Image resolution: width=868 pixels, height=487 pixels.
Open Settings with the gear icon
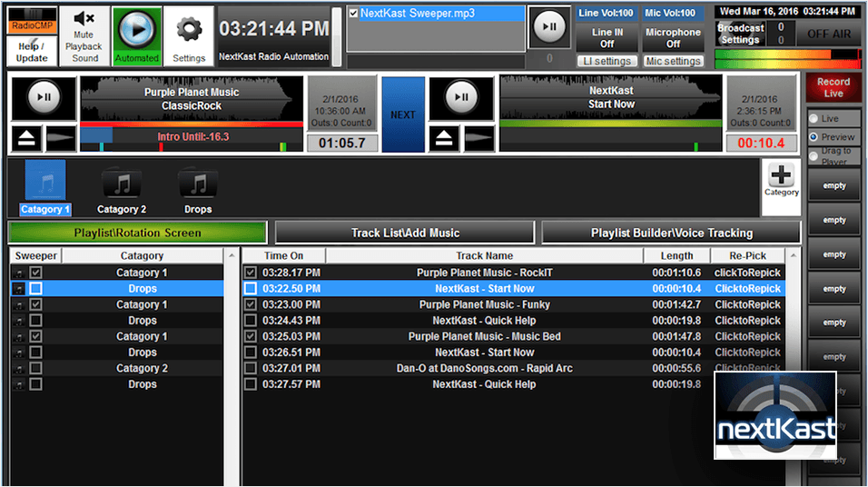(189, 35)
